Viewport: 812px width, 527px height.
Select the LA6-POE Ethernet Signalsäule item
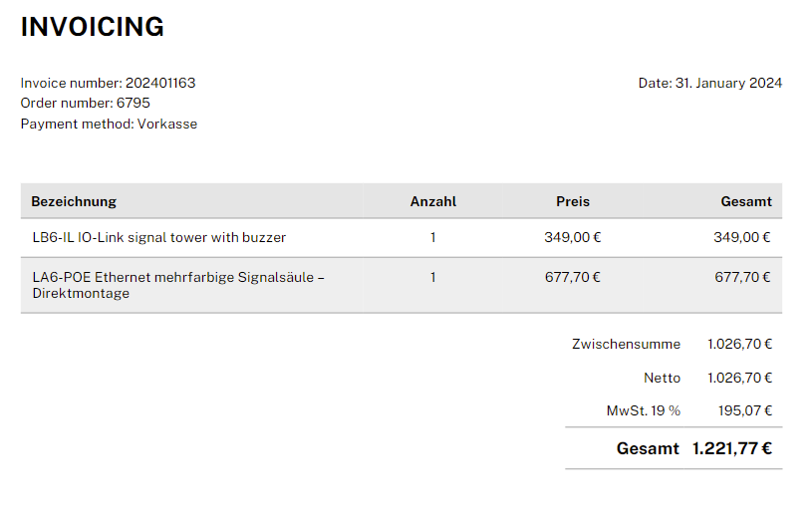tap(178, 285)
